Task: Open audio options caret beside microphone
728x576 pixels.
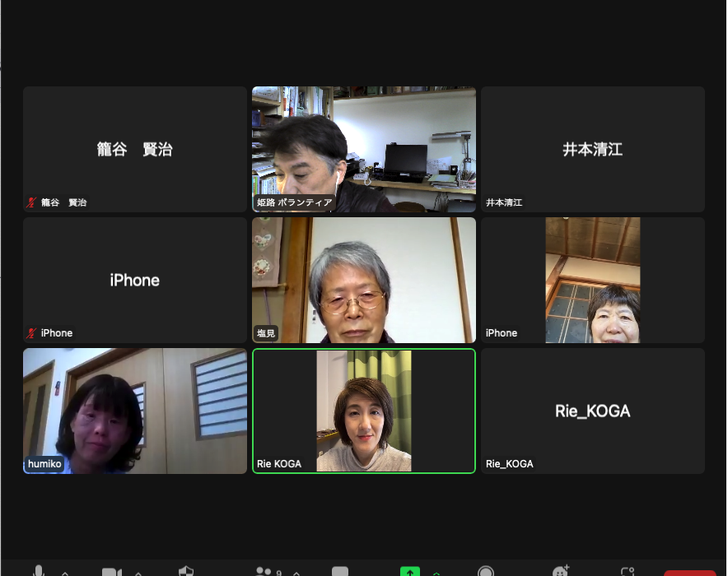Action: click(x=65, y=574)
